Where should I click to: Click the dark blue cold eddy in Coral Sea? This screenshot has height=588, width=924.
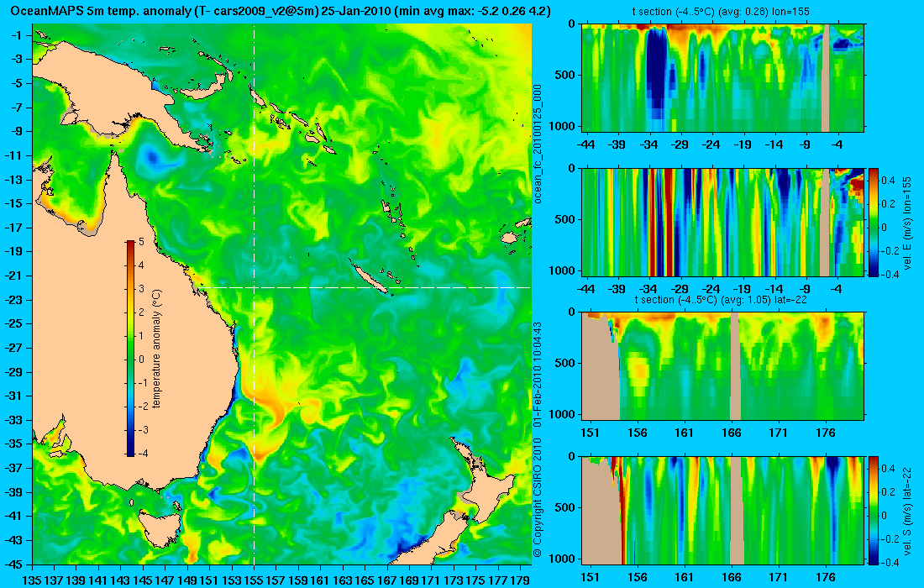(153, 157)
